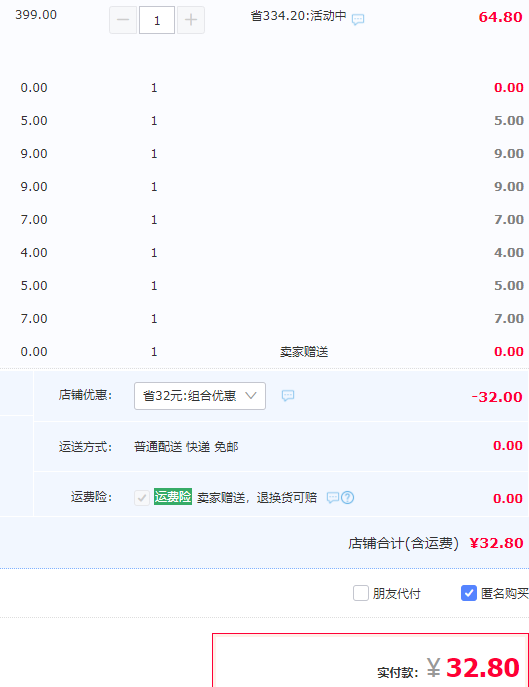Open the chat bubble icon beside 活动中
The width and height of the screenshot is (529, 687).
[x=358, y=19]
